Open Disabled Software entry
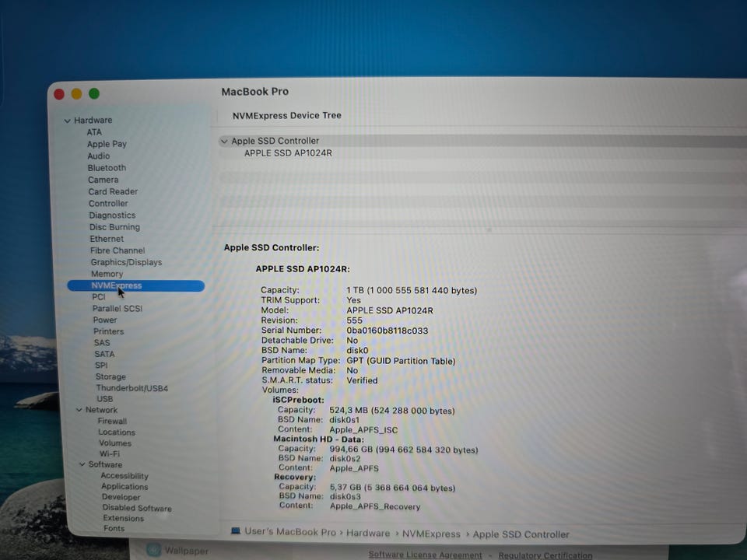747x560 pixels. [137, 508]
